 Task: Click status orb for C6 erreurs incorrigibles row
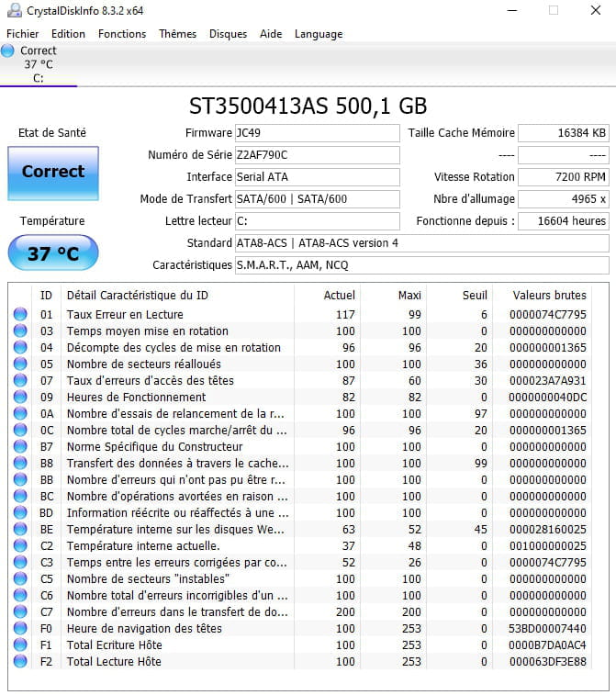click(20, 595)
